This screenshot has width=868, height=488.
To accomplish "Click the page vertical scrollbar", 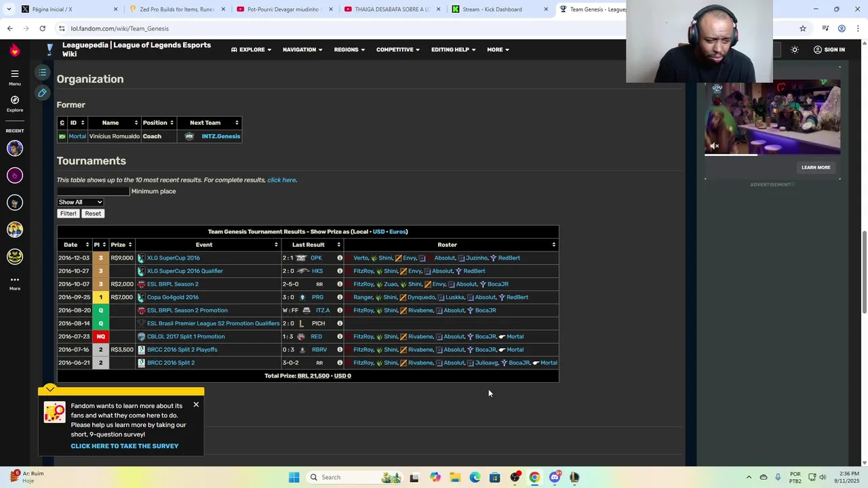I will (863, 271).
